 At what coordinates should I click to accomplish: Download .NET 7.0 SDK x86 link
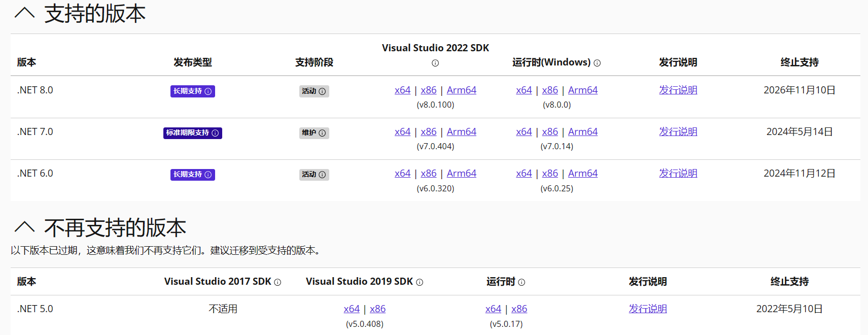(428, 131)
